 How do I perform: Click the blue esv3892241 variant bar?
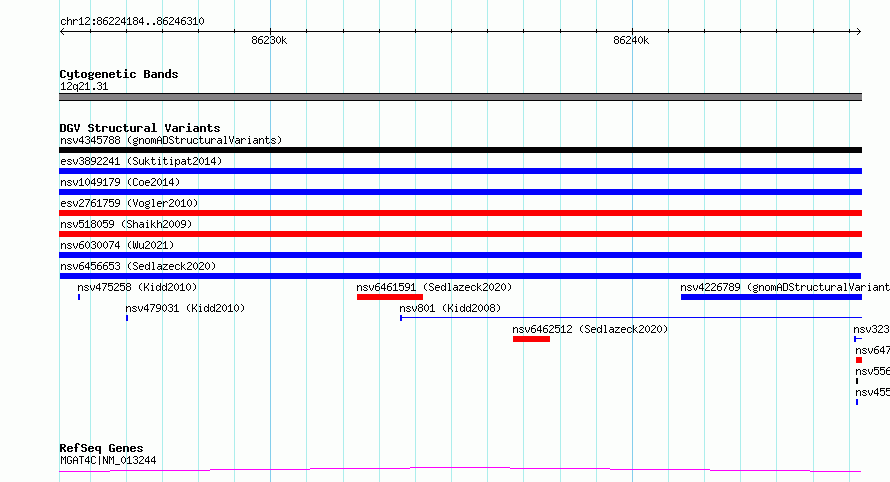pyautogui.click(x=460, y=171)
